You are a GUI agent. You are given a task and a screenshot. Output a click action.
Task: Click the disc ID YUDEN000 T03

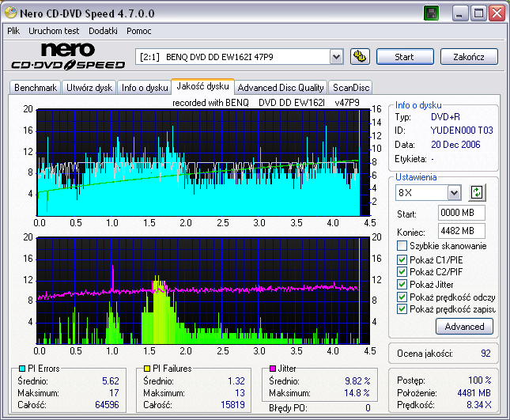coord(462,131)
